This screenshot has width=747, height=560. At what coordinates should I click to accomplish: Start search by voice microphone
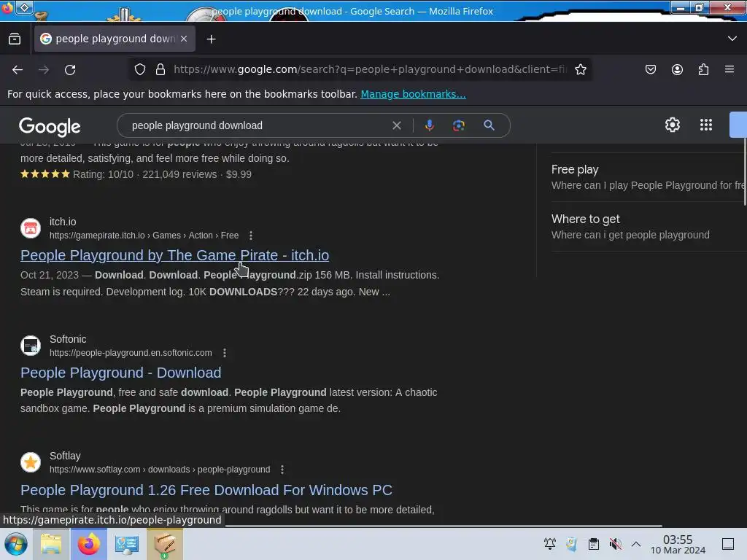pyautogui.click(x=429, y=125)
